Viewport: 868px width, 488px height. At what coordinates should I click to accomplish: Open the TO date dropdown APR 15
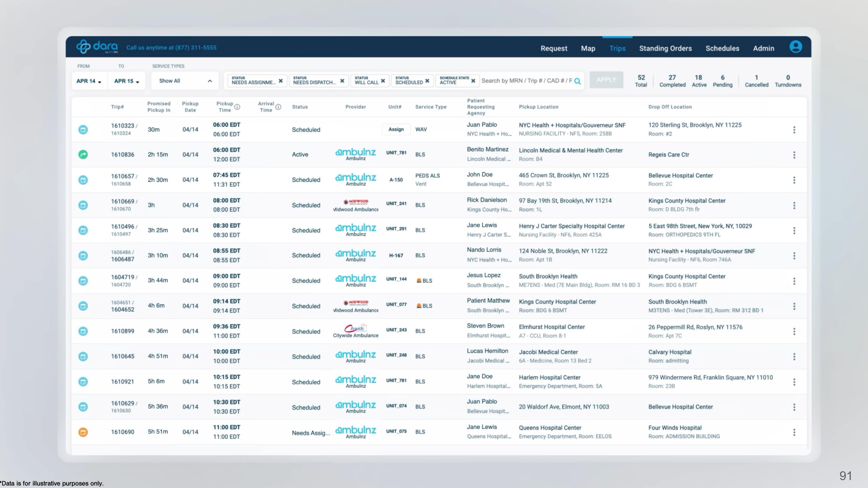pos(127,81)
